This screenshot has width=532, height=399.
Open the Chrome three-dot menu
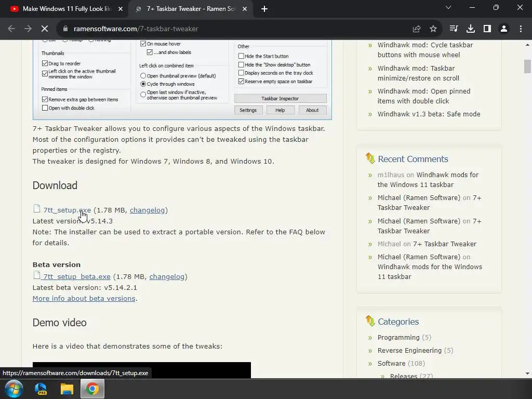tap(521, 29)
